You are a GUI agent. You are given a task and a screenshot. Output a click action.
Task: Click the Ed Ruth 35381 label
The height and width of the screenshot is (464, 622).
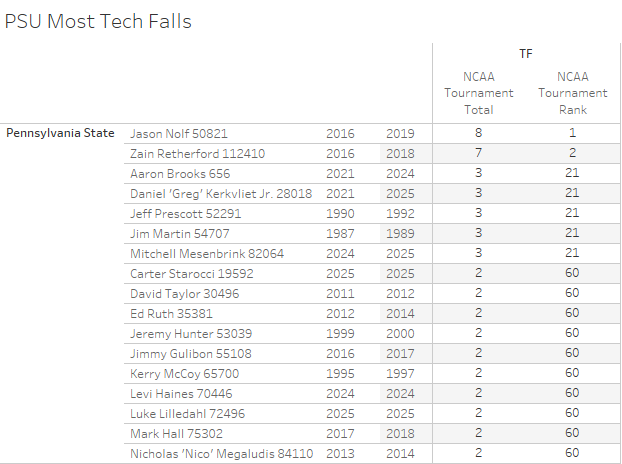(171, 313)
